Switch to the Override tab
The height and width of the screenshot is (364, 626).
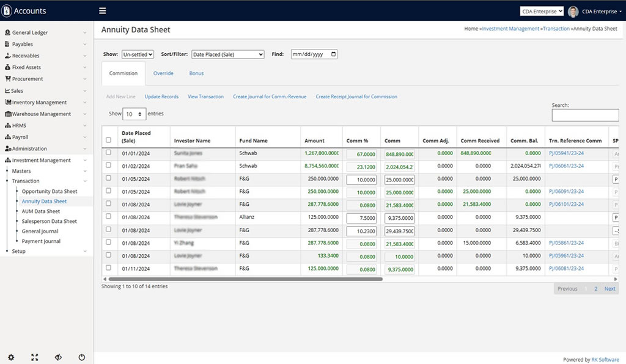(x=163, y=73)
